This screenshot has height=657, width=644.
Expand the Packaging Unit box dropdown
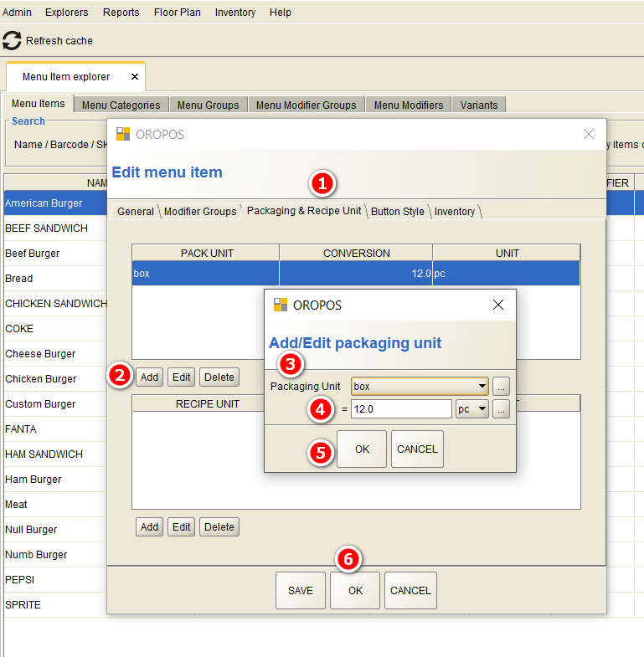click(x=482, y=386)
